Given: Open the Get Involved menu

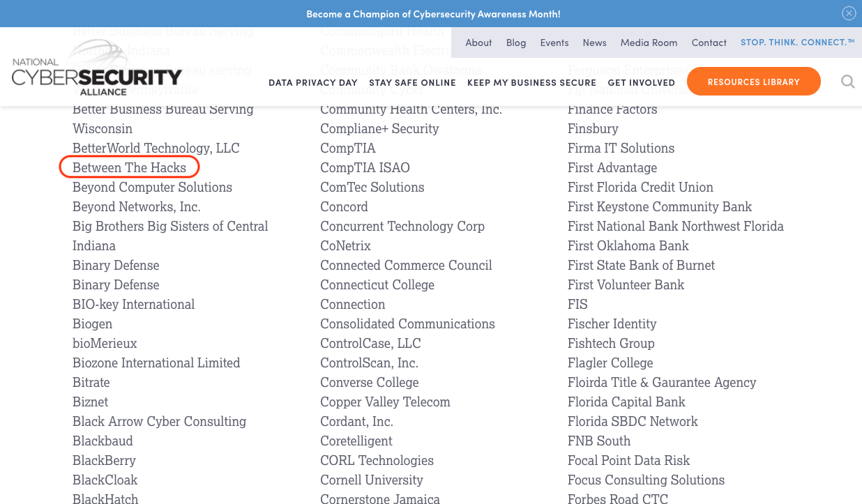Looking at the screenshot, I should (641, 82).
